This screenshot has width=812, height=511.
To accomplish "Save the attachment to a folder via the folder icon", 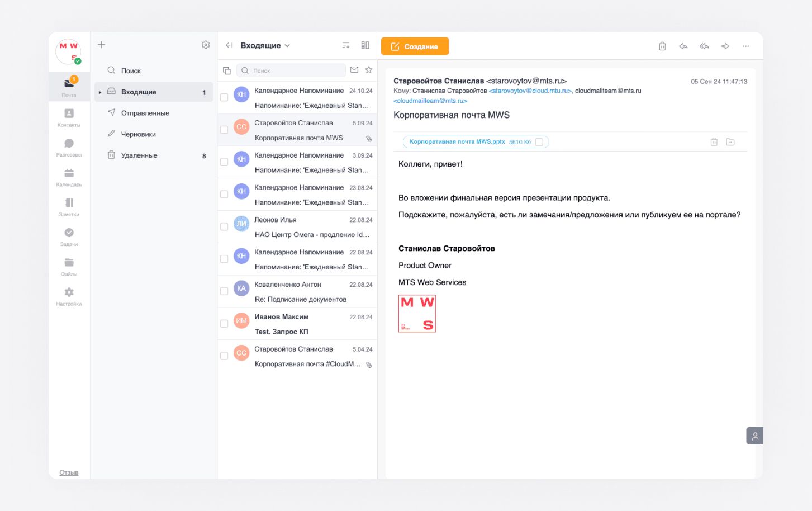I will click(x=730, y=142).
